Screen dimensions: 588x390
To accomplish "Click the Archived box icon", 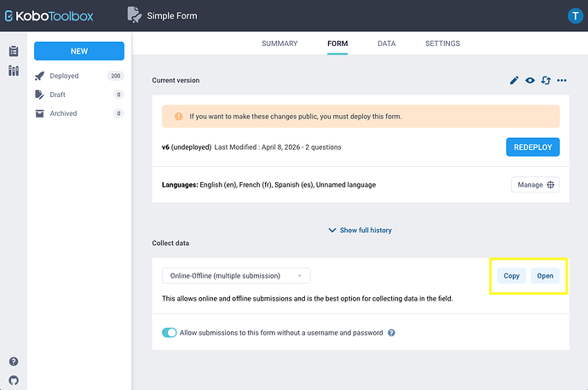I will pyautogui.click(x=39, y=113).
